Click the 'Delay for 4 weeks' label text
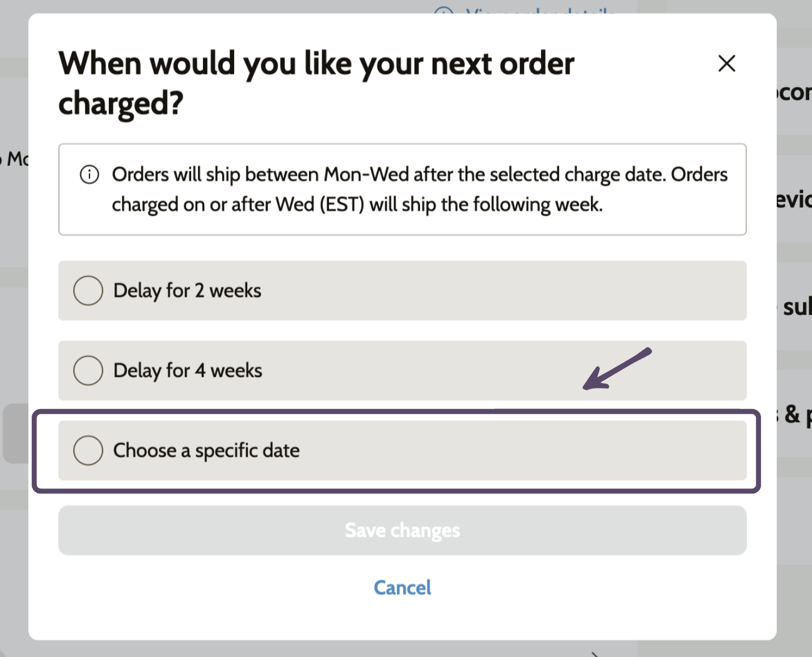 [188, 370]
